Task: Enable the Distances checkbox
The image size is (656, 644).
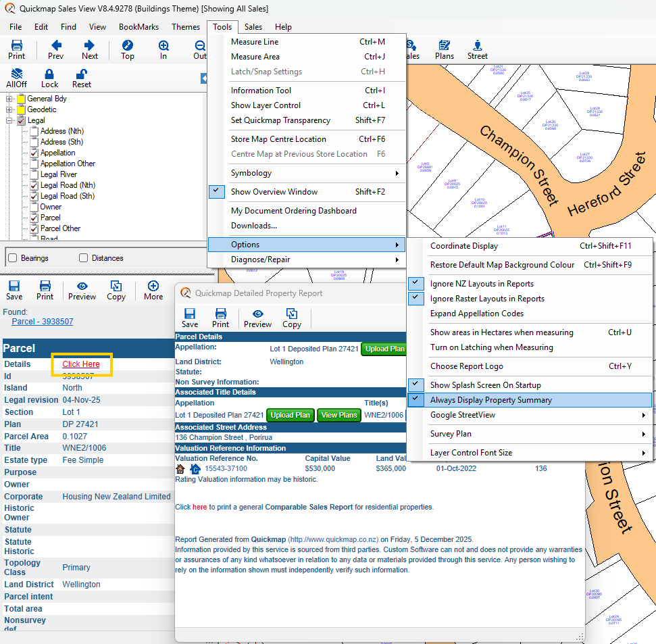Action: [x=84, y=258]
